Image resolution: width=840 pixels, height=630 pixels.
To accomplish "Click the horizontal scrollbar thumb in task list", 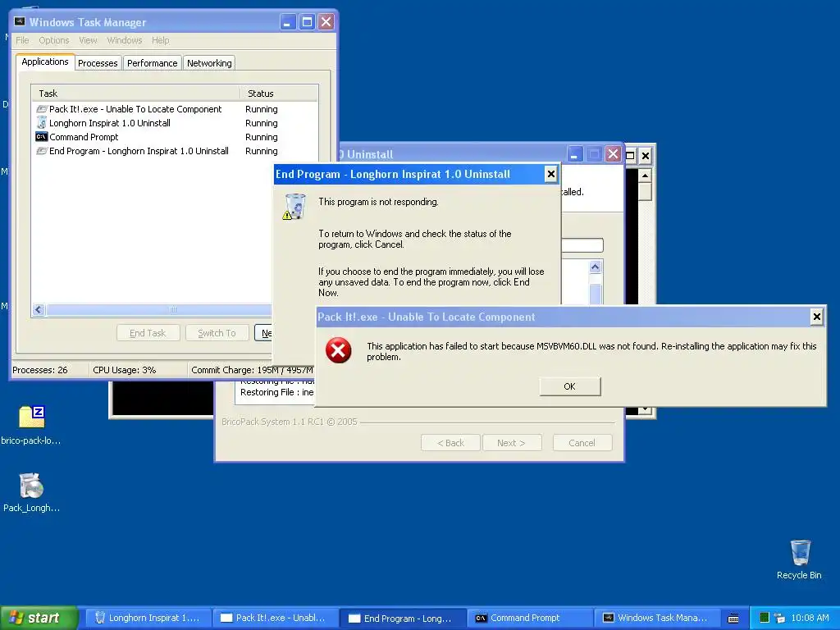I will pyautogui.click(x=161, y=309).
